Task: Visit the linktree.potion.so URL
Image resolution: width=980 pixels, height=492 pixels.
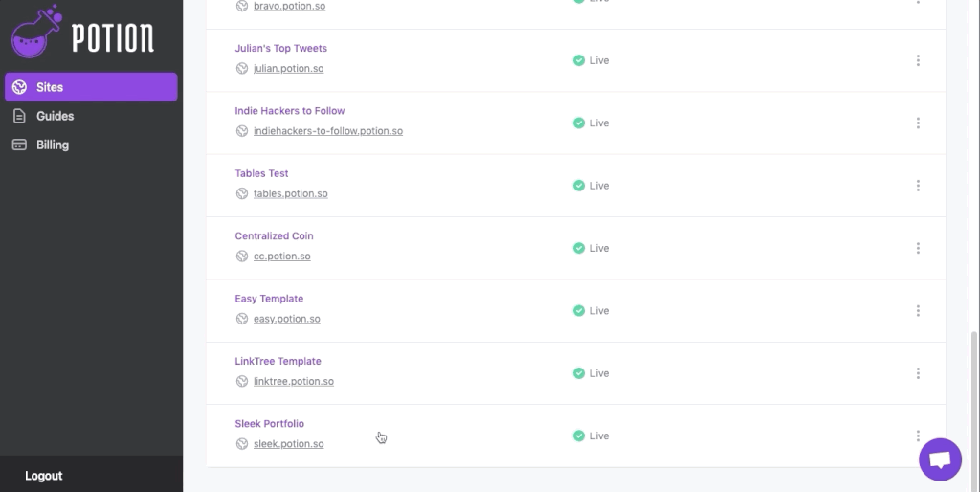Action: 293,381
